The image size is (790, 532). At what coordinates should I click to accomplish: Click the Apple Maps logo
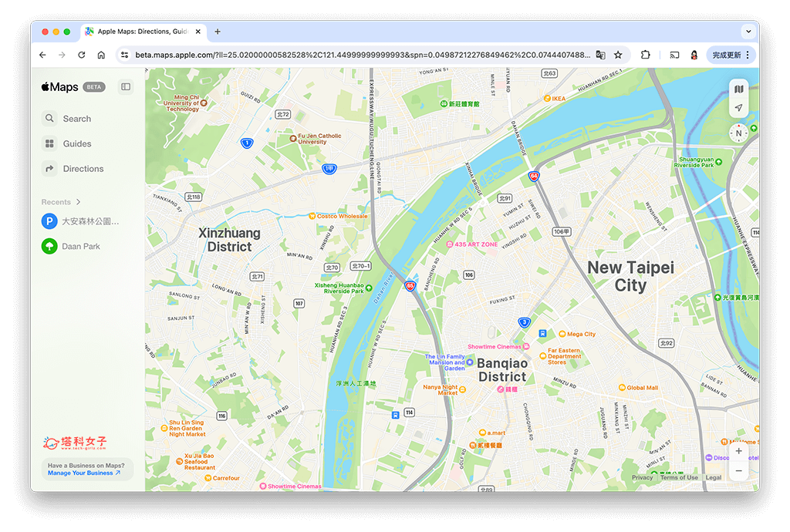pyautogui.click(x=59, y=87)
